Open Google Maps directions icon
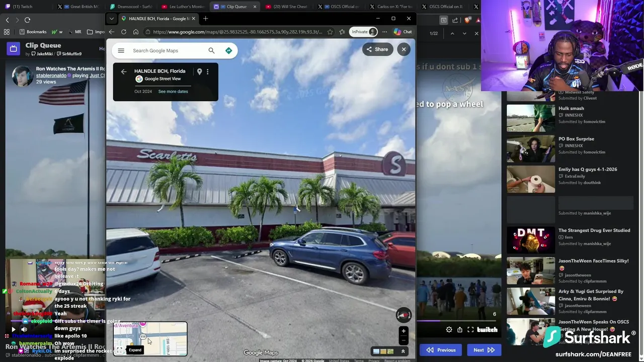Viewport: 644px width, 362px height. 228,50
